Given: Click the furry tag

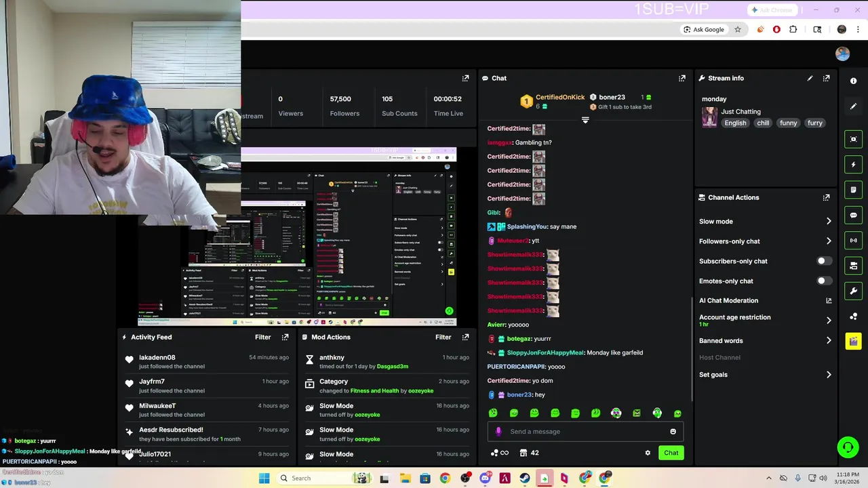Looking at the screenshot, I should [x=815, y=123].
